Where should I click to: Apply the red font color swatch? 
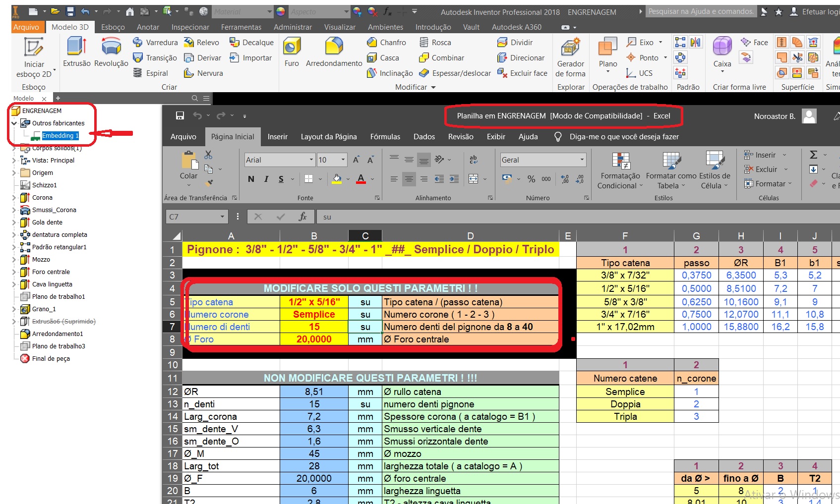[361, 179]
